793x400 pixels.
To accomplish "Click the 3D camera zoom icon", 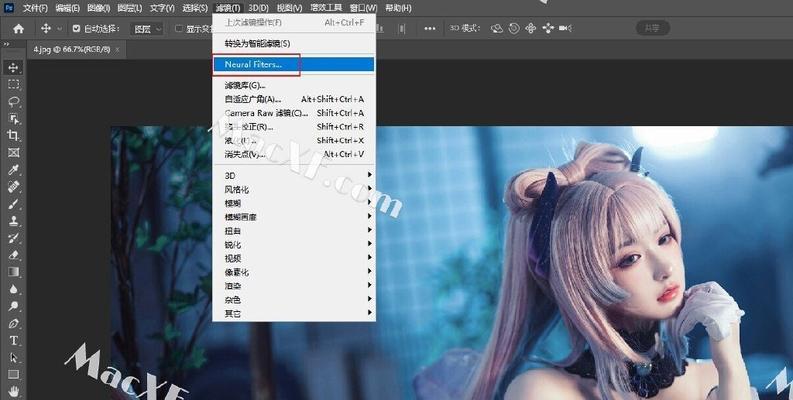I will coord(565,29).
